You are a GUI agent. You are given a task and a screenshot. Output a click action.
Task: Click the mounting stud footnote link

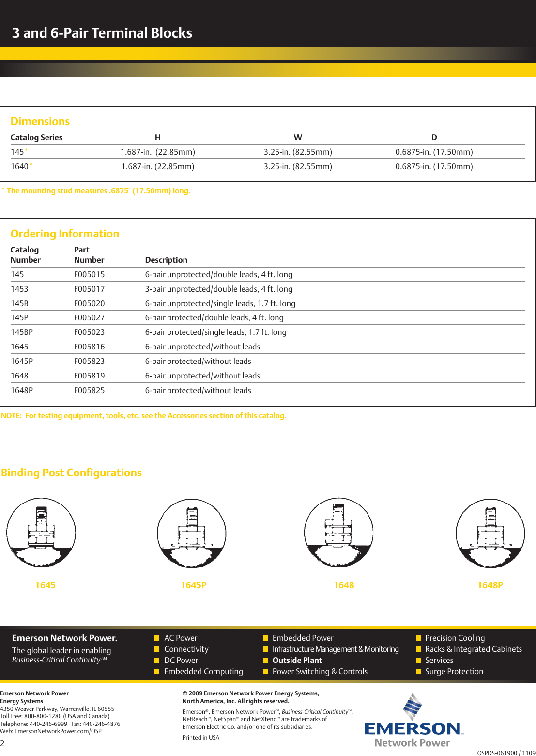pyautogui.click(x=97, y=190)
